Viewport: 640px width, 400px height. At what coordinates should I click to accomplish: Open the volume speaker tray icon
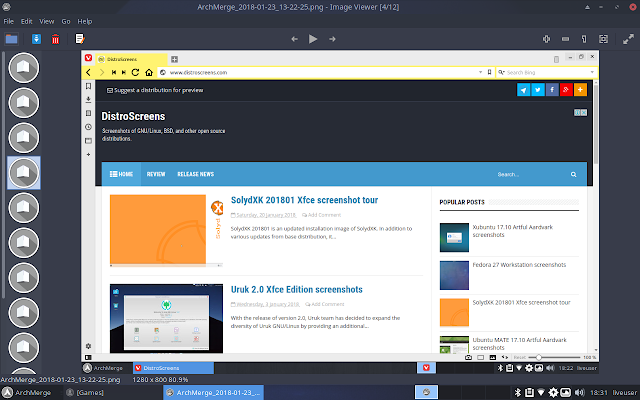[x=579, y=393]
